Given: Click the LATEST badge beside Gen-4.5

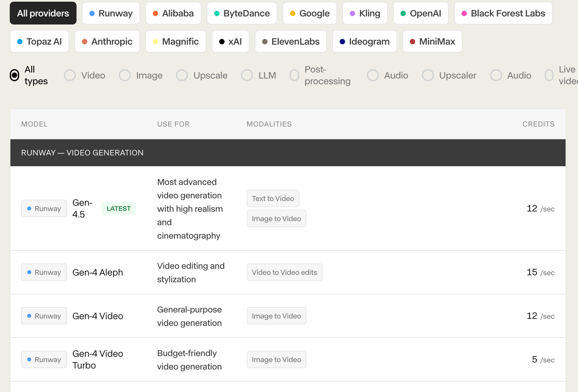Looking at the screenshot, I should pyautogui.click(x=118, y=208).
